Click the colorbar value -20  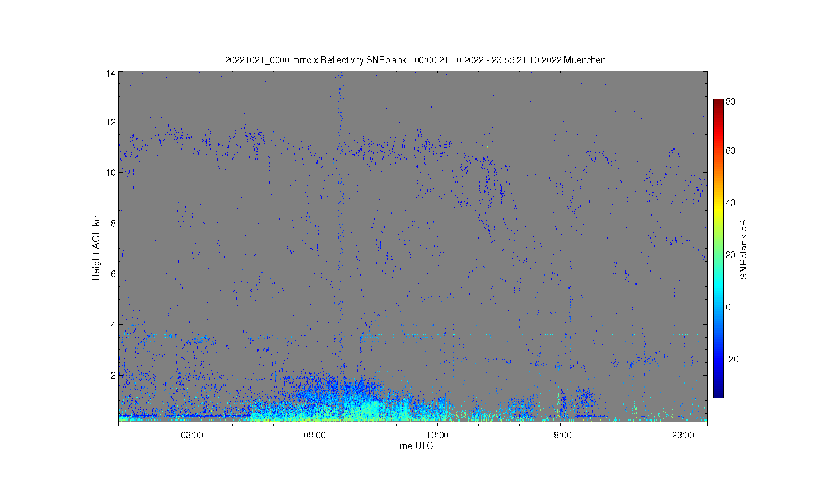[x=732, y=359]
